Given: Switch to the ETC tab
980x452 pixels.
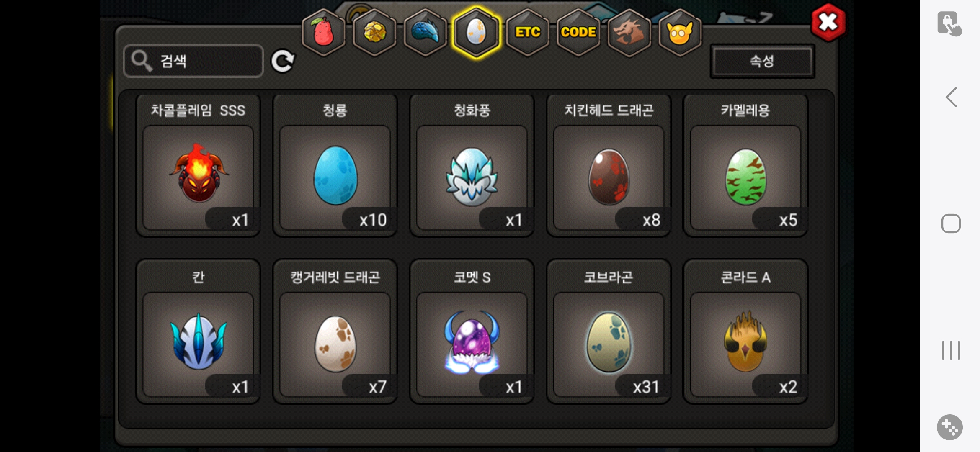Looking at the screenshot, I should (527, 32).
